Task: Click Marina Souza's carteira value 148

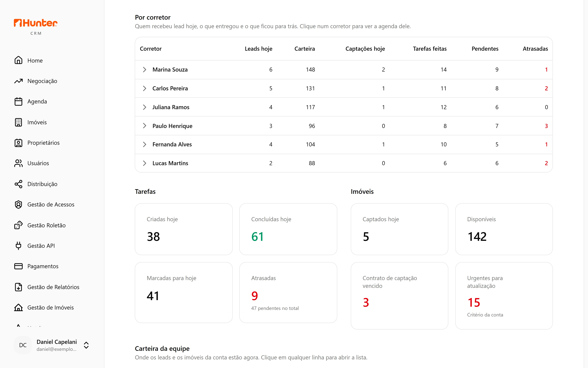Action: point(310,70)
